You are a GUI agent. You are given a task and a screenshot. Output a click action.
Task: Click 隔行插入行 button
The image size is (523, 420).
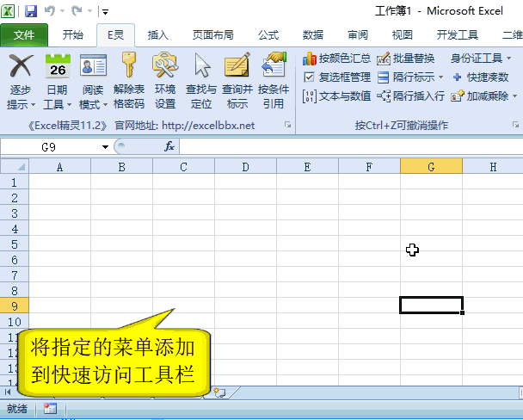(x=410, y=96)
